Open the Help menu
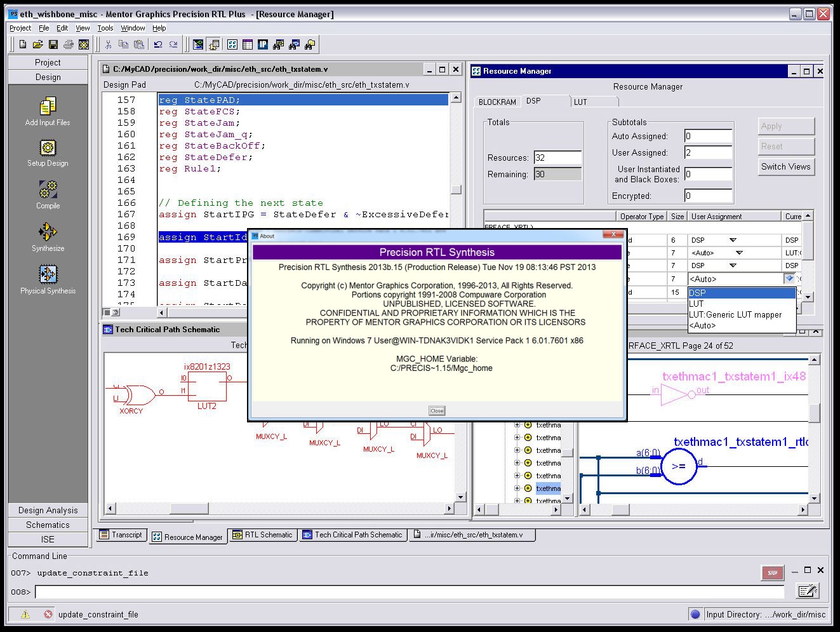This screenshot has width=840, height=632. 159,28
